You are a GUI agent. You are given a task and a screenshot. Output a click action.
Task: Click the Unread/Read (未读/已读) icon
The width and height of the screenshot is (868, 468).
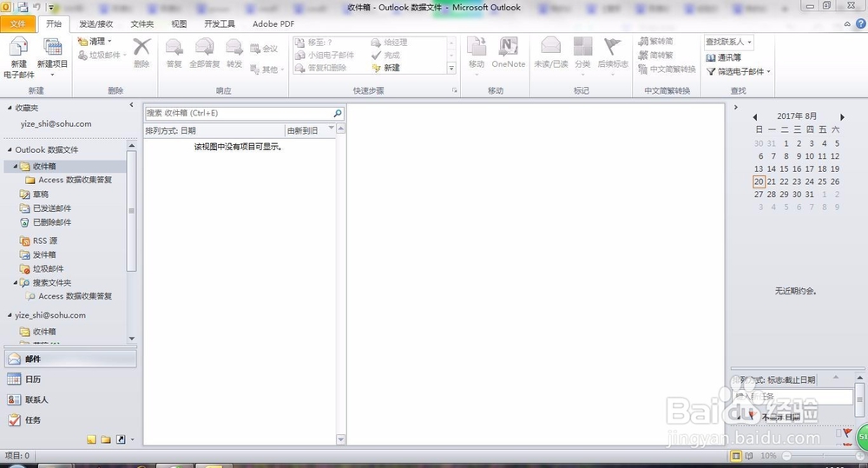[x=551, y=47]
